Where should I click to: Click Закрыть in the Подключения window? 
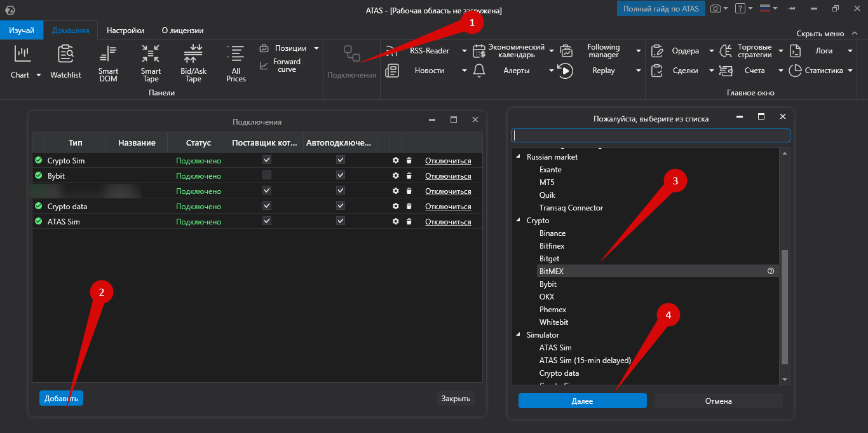[x=456, y=398]
